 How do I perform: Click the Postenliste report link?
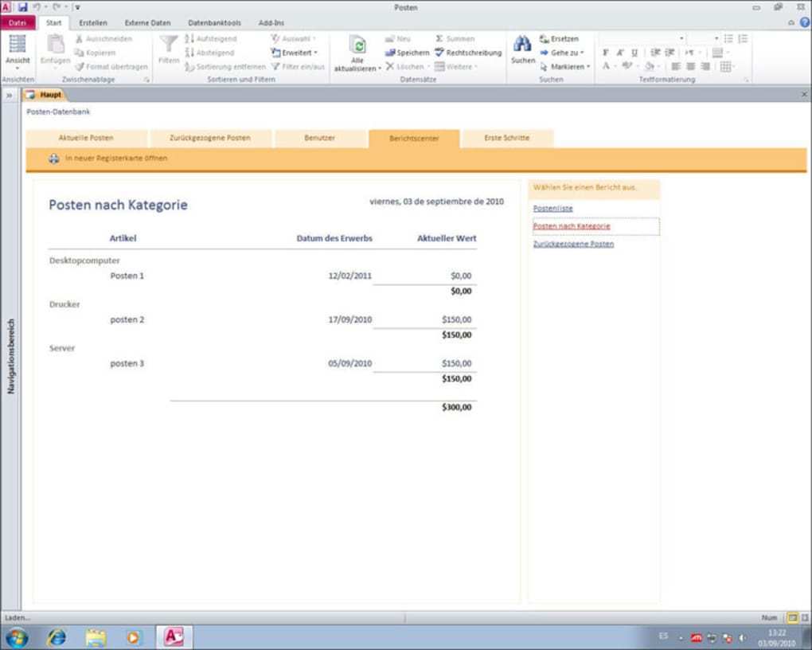[552, 209]
